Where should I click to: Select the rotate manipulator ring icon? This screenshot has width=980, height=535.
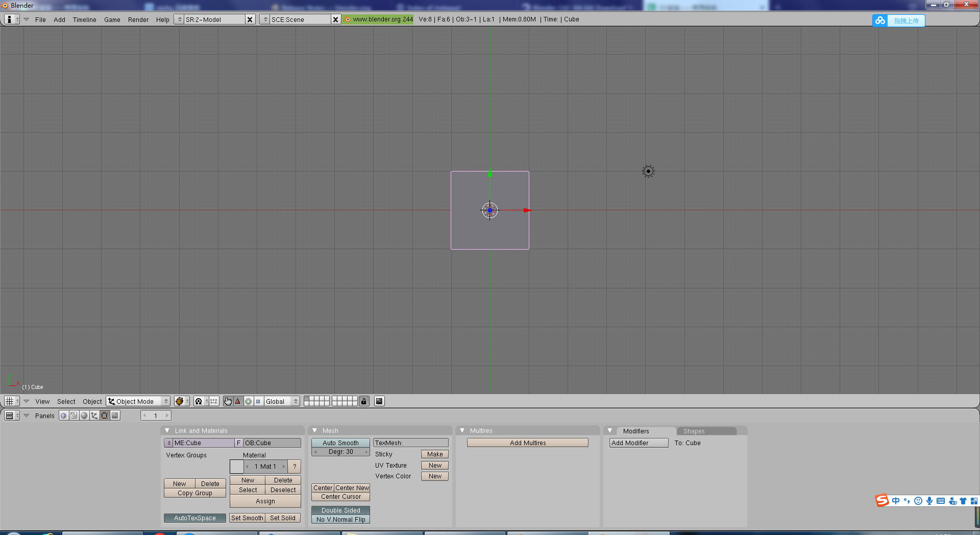pyautogui.click(x=248, y=401)
